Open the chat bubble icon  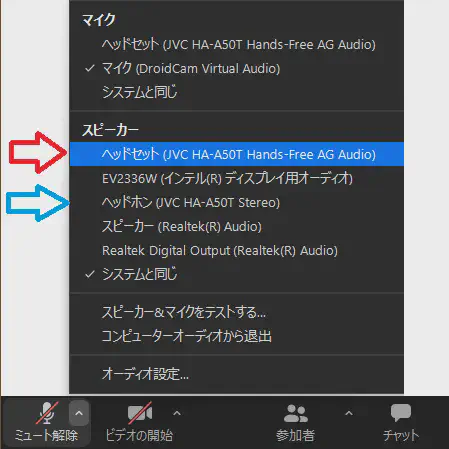coord(401,413)
